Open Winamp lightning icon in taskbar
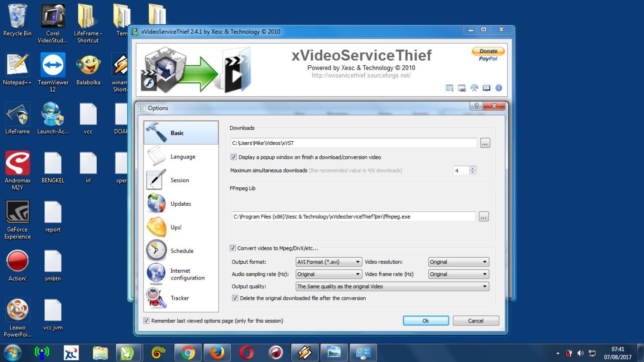This screenshot has width=644, height=362. 305,353
